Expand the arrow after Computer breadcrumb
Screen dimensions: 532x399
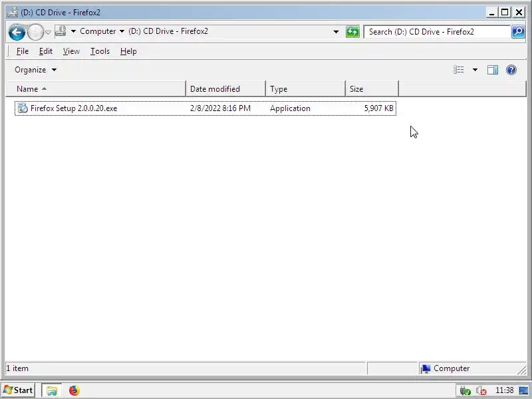(x=122, y=31)
